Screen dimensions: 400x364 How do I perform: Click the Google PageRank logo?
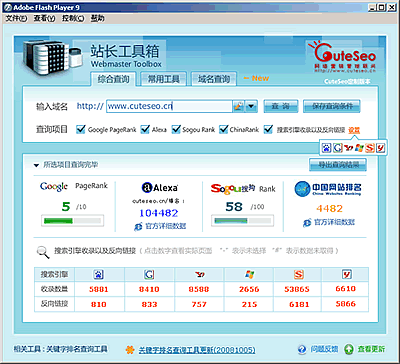pos(53,187)
